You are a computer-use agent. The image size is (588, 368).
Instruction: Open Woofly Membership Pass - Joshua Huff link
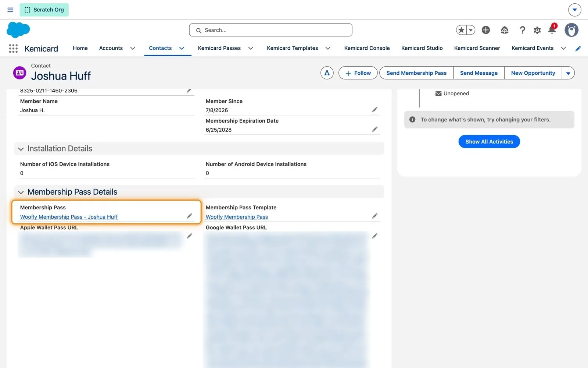point(69,217)
